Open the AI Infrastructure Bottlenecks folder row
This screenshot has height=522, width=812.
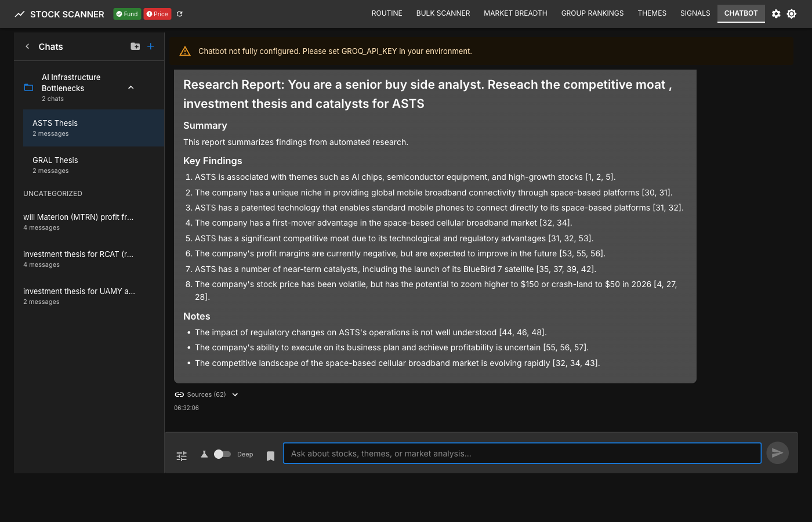pyautogui.click(x=89, y=88)
